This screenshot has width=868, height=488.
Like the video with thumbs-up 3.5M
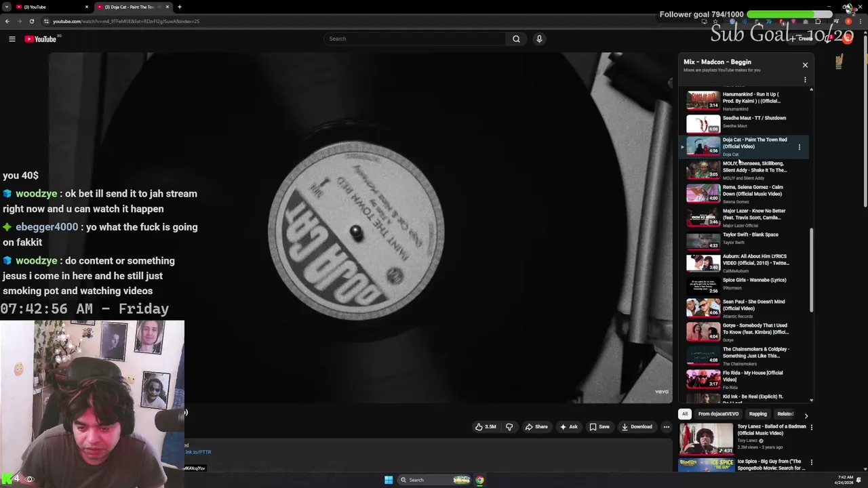[x=486, y=427]
